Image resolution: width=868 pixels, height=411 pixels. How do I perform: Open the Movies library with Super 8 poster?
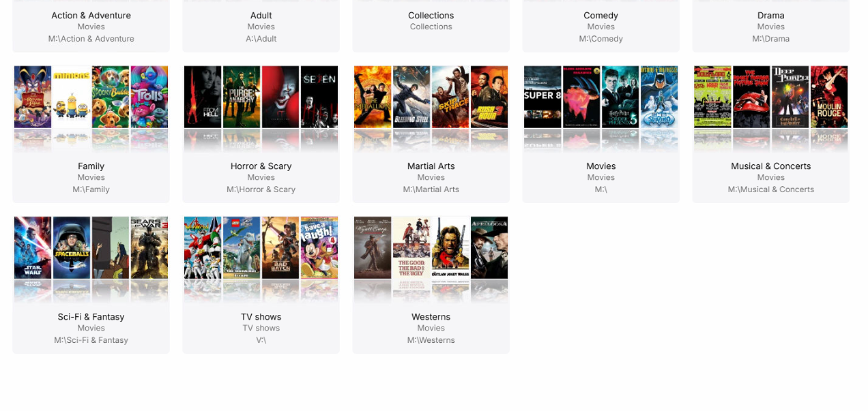[x=601, y=134]
